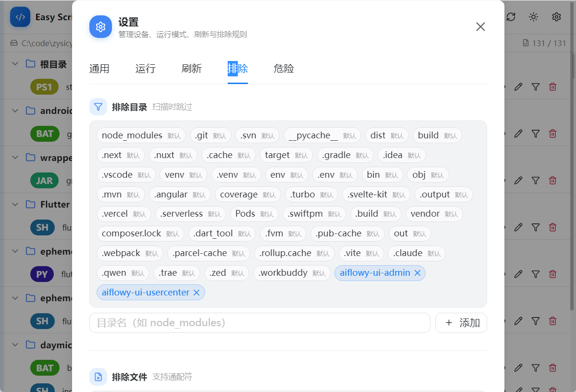Click the Easy Script app logo
Image resolution: width=576 pixels, height=392 pixels.
[20, 17]
